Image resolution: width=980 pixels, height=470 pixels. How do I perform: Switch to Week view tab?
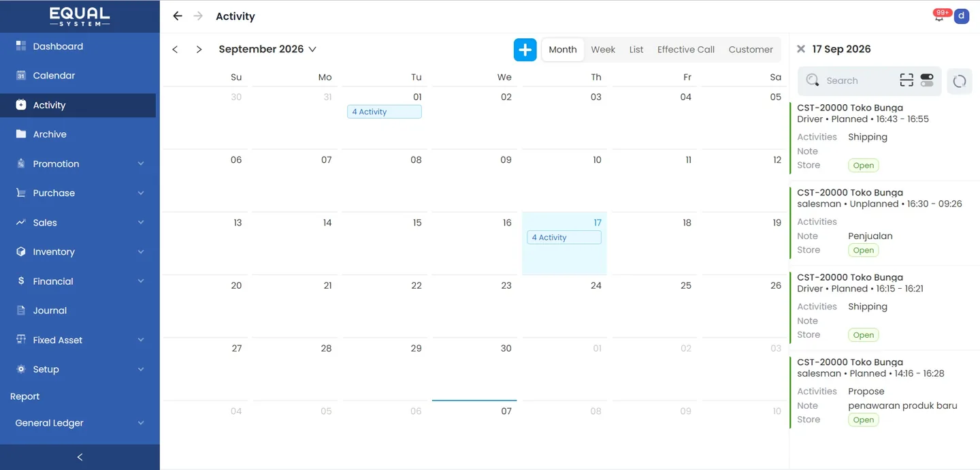[603, 50]
